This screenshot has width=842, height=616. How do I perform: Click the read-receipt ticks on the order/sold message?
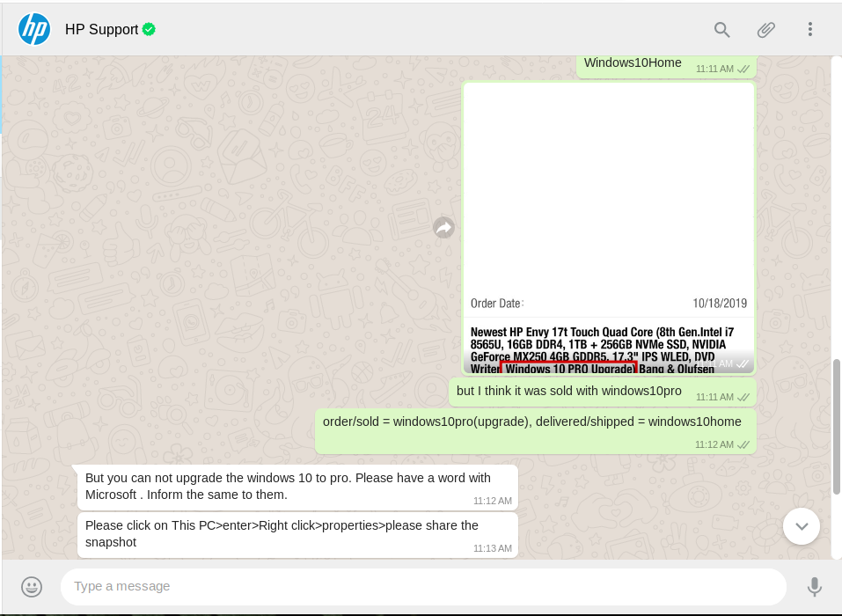[x=743, y=444]
